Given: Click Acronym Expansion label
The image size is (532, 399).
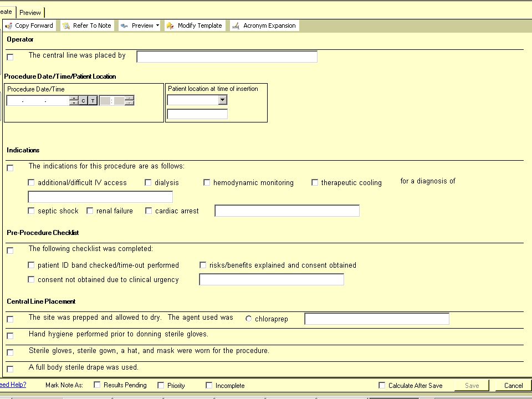Looking at the screenshot, I should tap(269, 25).
